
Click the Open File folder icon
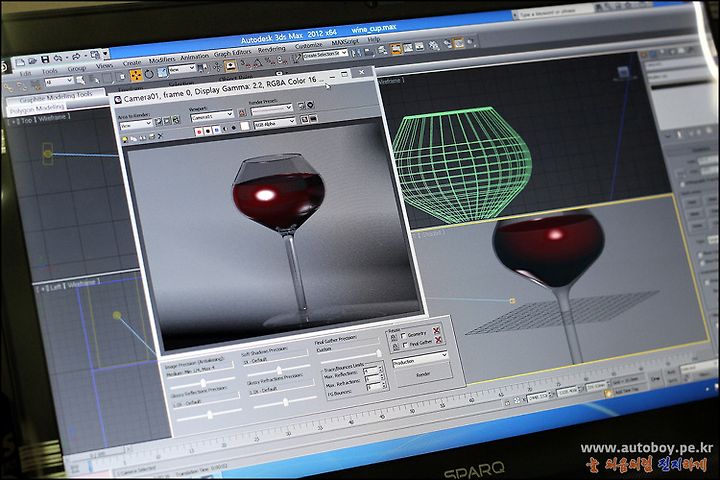[x=32, y=61]
